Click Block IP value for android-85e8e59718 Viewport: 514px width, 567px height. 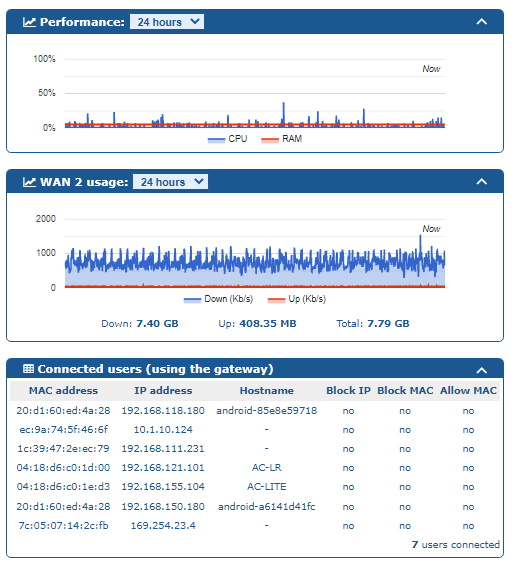pyautogui.click(x=348, y=411)
